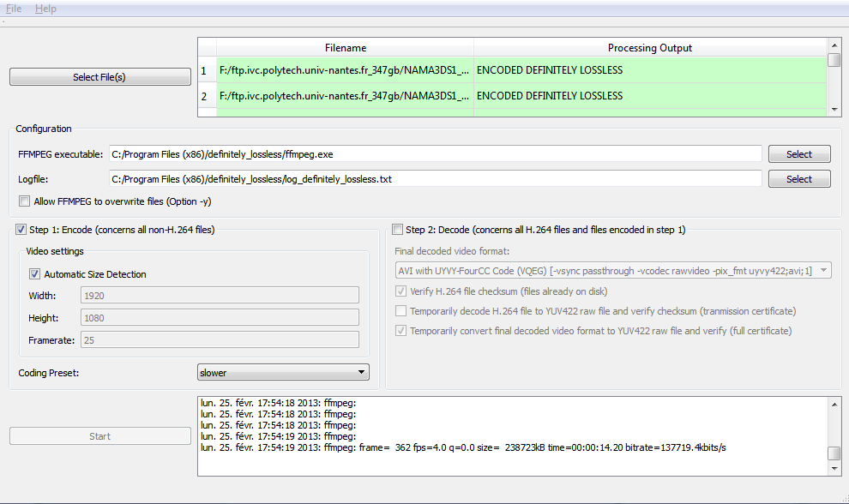
Task: Open the Help menu
Action: [45, 9]
